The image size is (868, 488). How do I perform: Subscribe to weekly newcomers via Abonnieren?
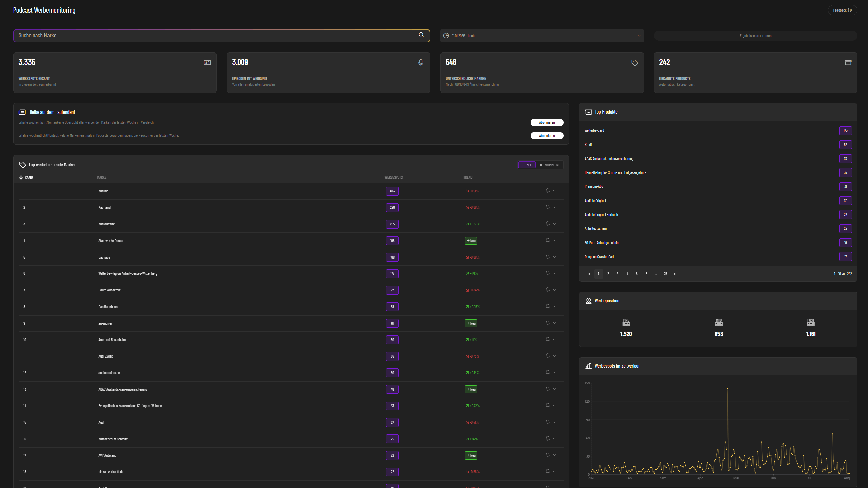pyautogui.click(x=547, y=136)
